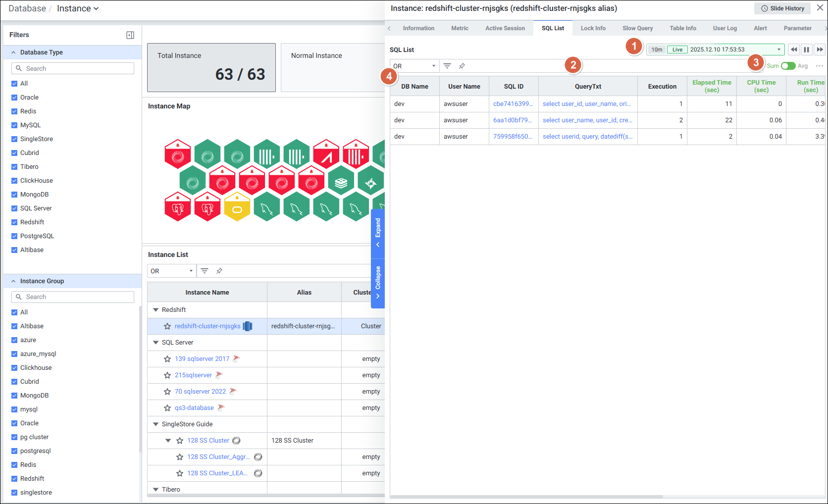Uncheck the azure_mysql instance group checkbox
Viewport: 828px width, 504px height.
click(x=14, y=354)
